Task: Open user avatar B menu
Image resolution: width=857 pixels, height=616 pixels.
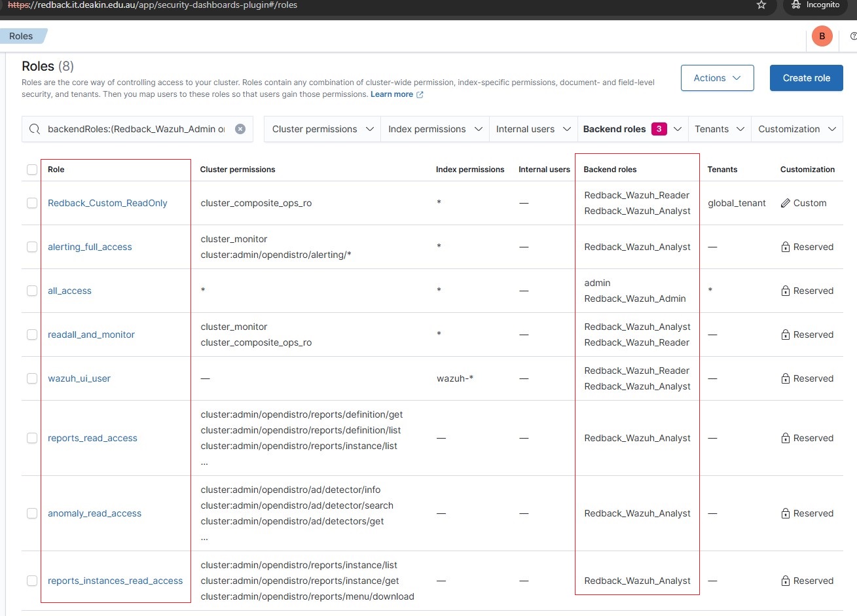Action: coord(822,36)
